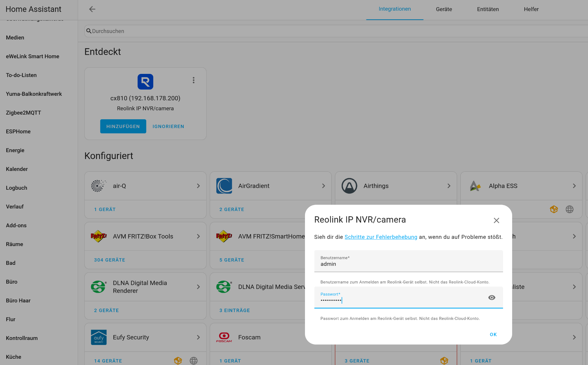This screenshot has width=588, height=365.
Task: Expand the air-Q integration chevron
Action: click(x=198, y=186)
